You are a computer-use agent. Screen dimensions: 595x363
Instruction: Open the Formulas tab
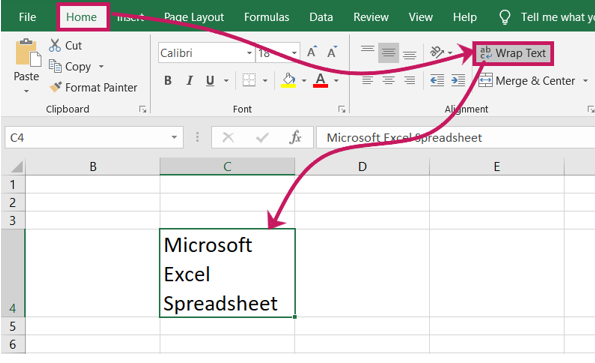pyautogui.click(x=266, y=17)
